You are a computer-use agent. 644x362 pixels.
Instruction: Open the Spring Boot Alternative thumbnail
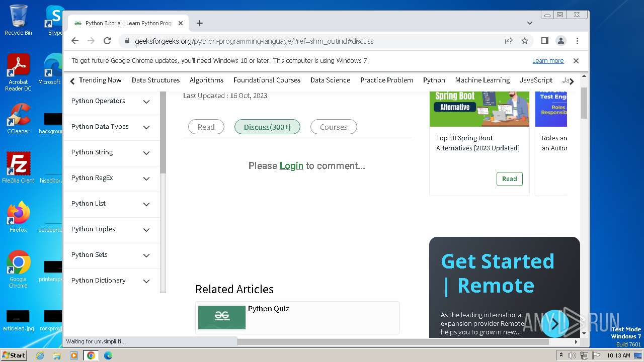(x=479, y=109)
